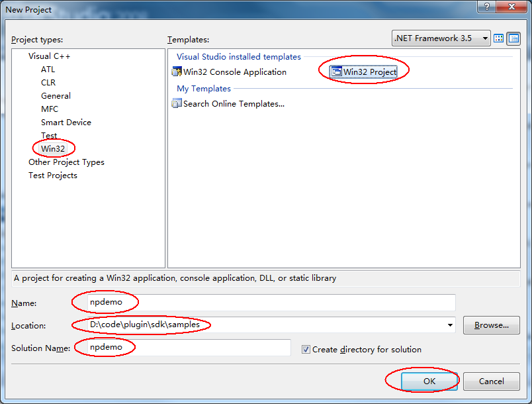Switch templates to small icons view
This screenshot has width=532, height=404.
coord(513,38)
